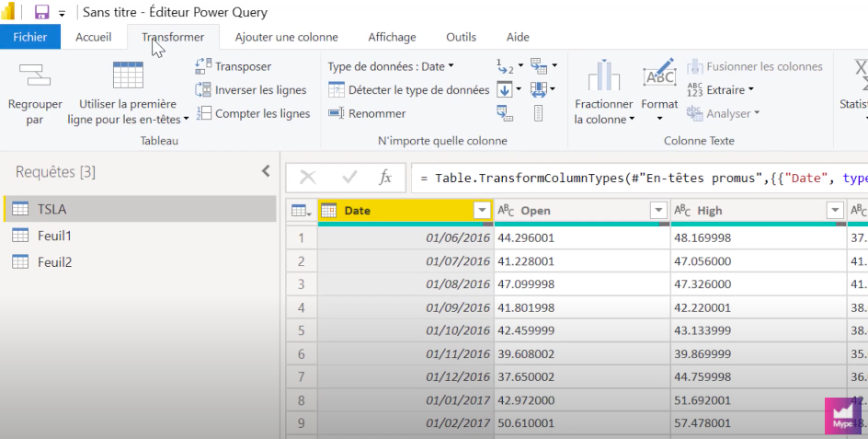Click the Replace values 1→2 icon

506,66
